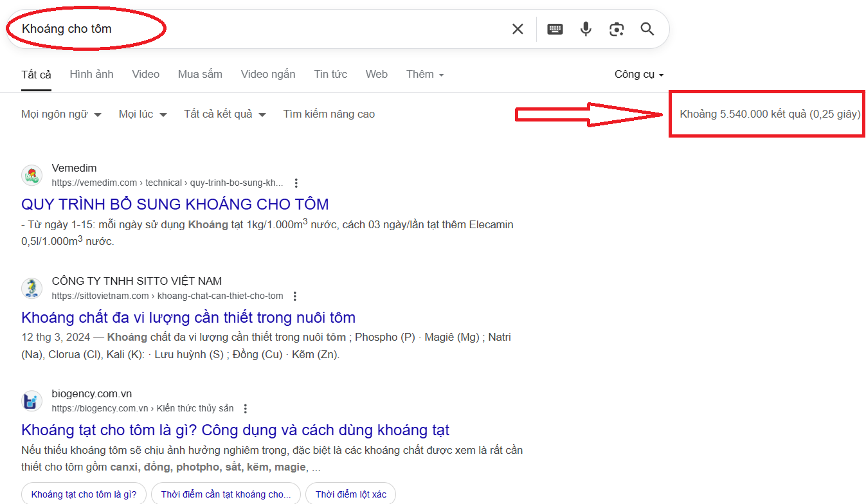This screenshot has height=504, width=866.
Task: Open the Tất cả kết quả filter
Action: (225, 114)
